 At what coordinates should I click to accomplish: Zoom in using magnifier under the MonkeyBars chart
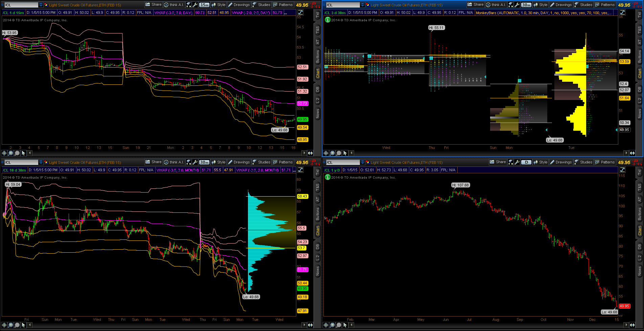[x=332, y=153]
